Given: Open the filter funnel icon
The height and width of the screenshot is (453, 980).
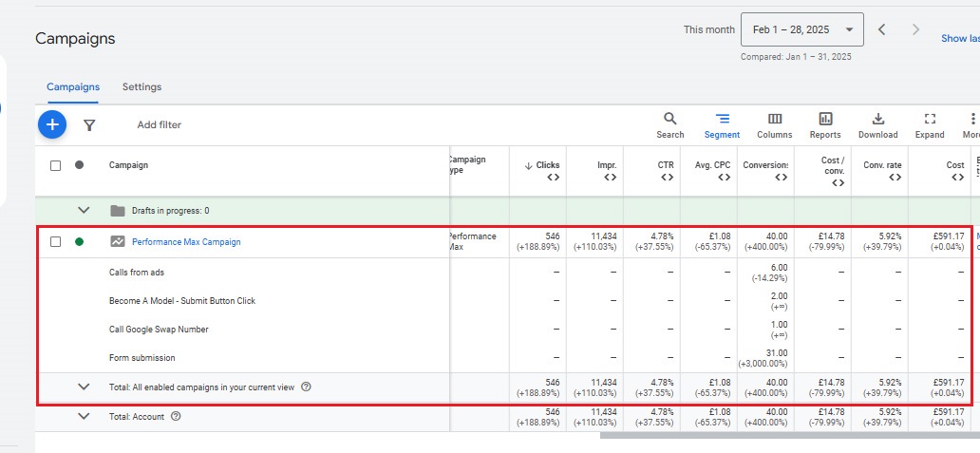Looking at the screenshot, I should tap(89, 124).
